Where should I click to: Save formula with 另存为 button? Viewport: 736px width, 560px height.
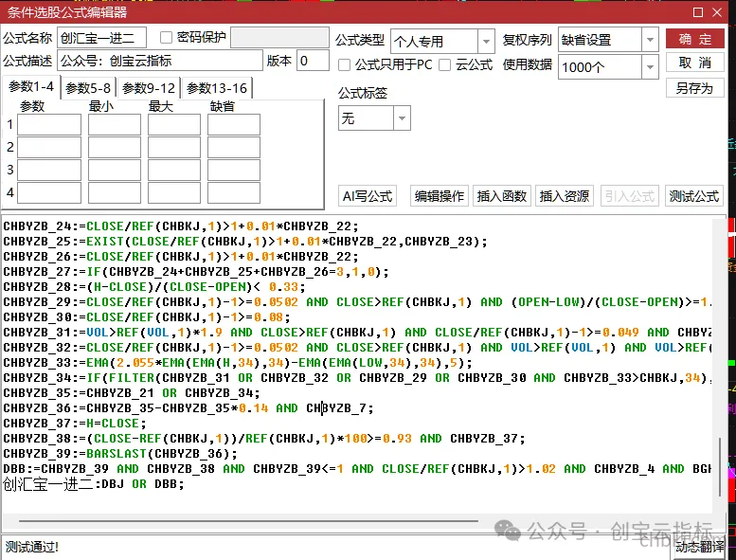coord(694,88)
